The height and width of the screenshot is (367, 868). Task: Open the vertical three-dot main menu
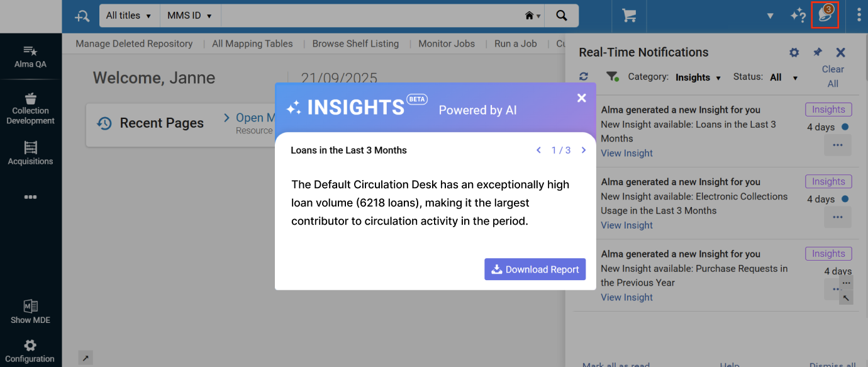pos(859,16)
